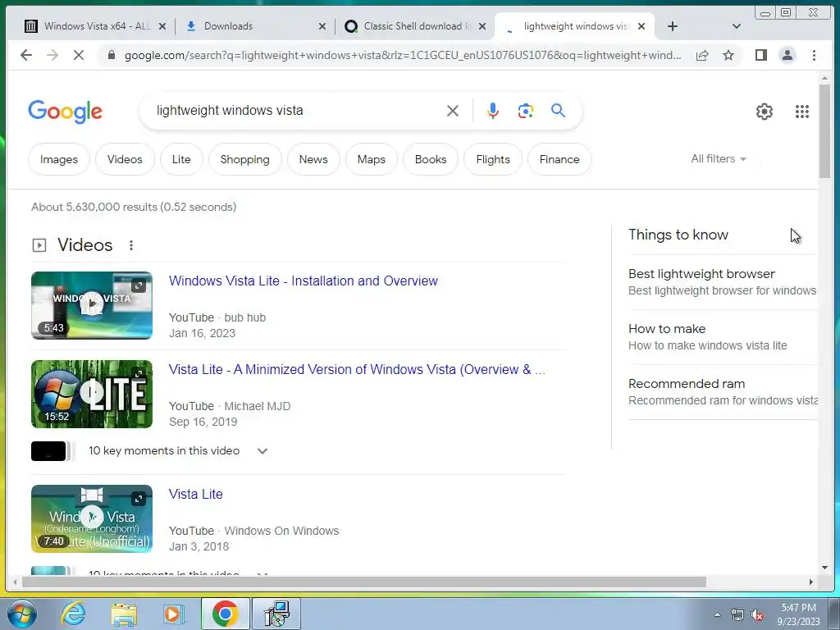The image size is (840, 630).
Task: Open Windows Media Player from taskbar
Action: coord(172,614)
